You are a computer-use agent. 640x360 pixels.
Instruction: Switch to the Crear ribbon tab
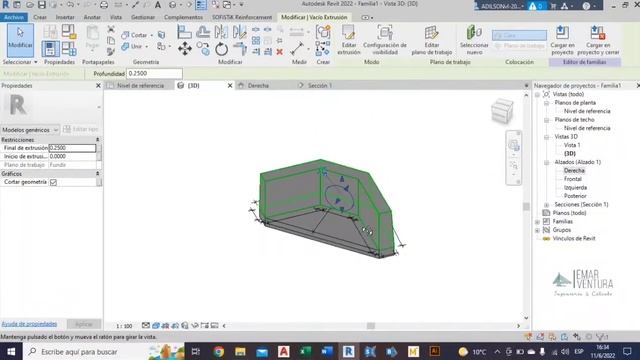point(40,17)
